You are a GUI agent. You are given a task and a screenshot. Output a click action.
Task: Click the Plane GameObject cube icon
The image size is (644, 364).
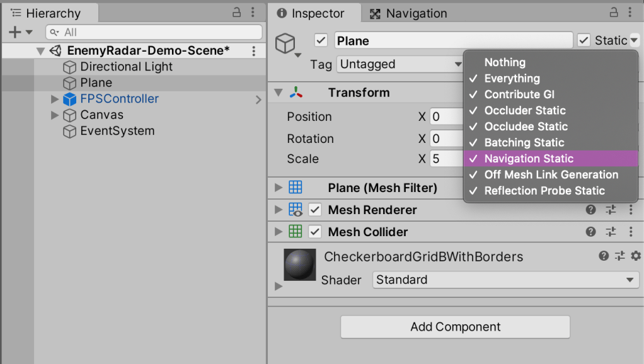[x=286, y=43]
